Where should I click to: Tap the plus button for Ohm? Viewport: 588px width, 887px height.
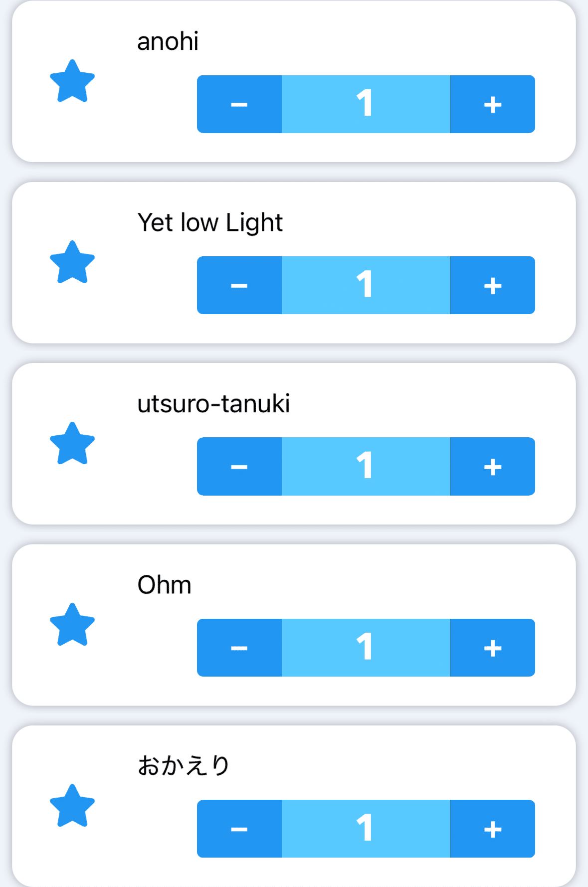click(x=492, y=648)
